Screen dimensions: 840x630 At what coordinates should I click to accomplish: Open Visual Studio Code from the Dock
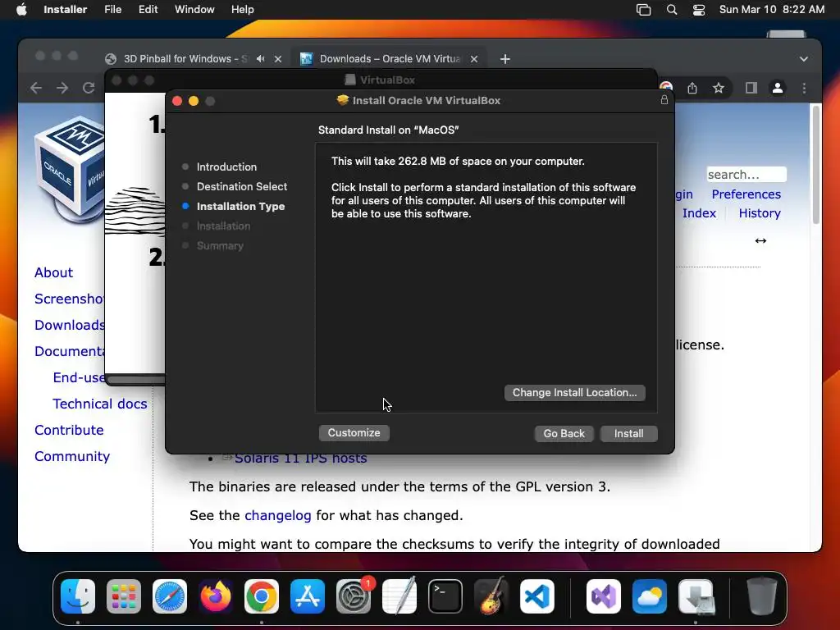(x=537, y=596)
